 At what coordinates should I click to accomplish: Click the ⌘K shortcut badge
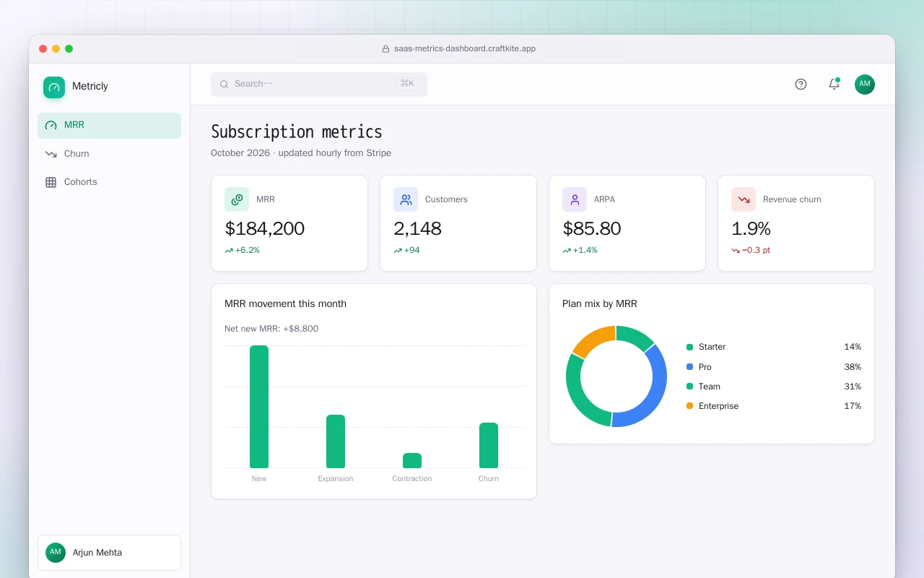point(407,84)
